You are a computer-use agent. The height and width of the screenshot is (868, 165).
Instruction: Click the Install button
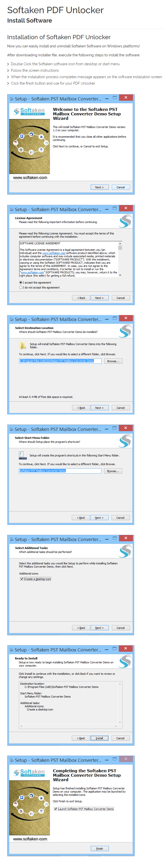pos(99,738)
